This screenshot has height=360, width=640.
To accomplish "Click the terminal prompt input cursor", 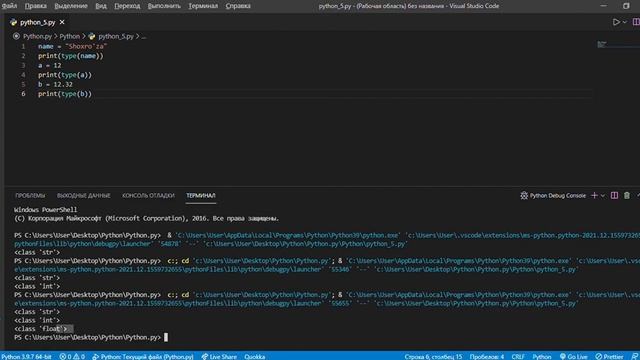I will (166, 337).
